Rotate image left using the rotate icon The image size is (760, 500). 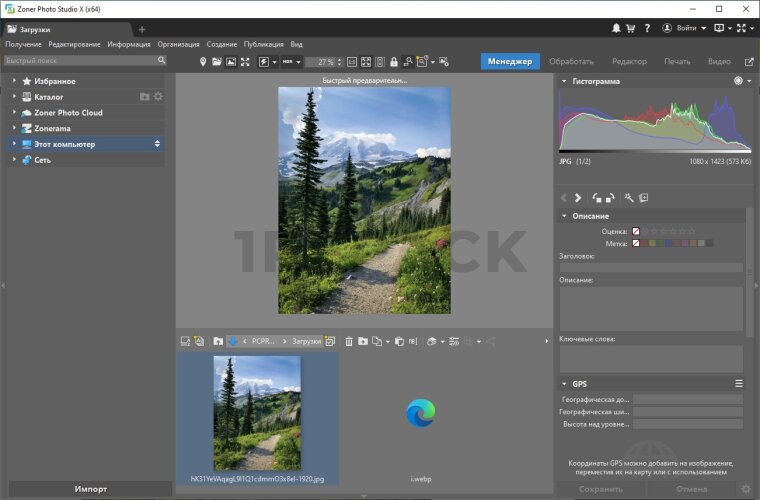click(x=597, y=198)
